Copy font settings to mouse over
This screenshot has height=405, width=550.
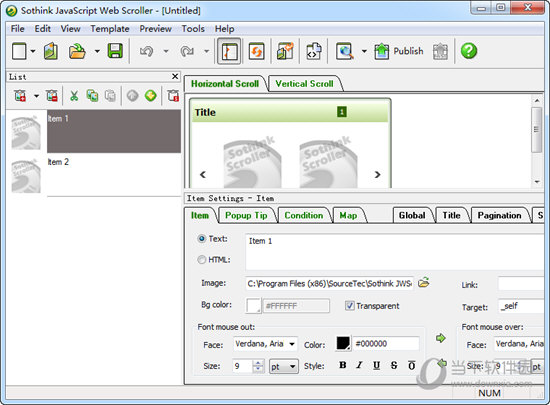point(441,338)
